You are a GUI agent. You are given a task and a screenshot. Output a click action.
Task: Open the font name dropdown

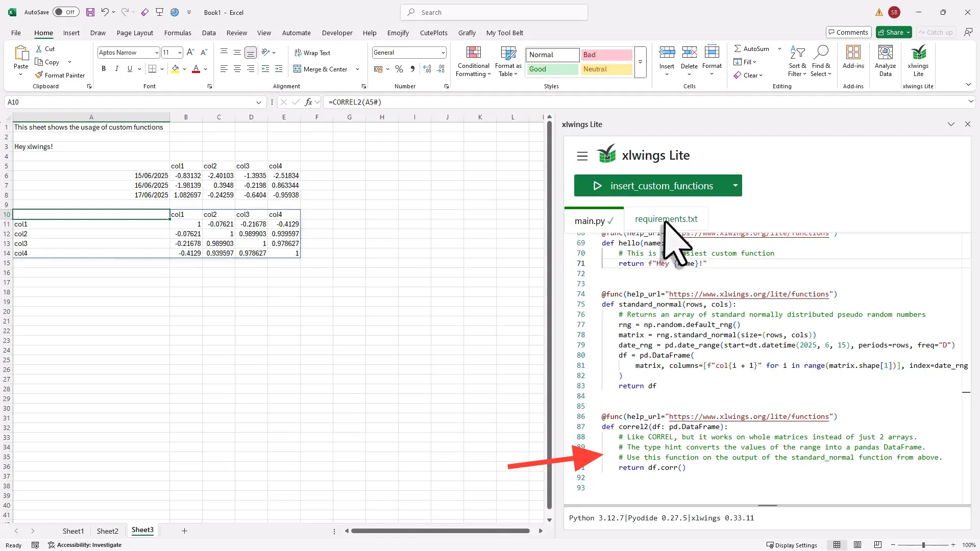coord(156,52)
